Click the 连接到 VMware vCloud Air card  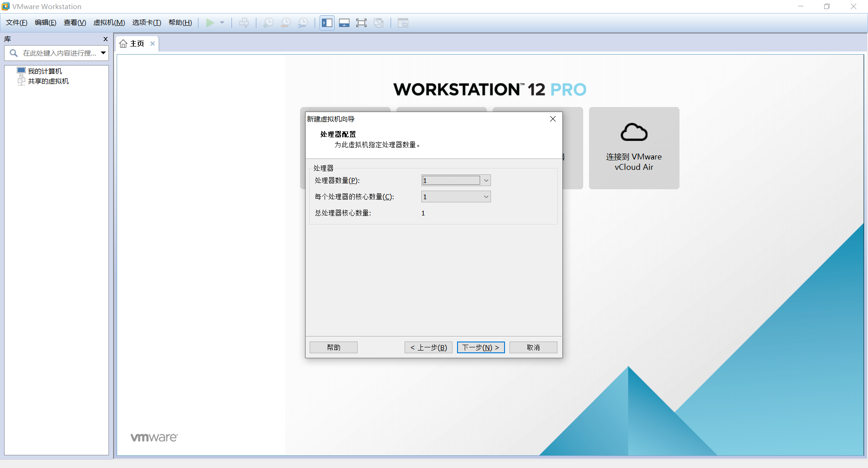pyautogui.click(x=634, y=148)
